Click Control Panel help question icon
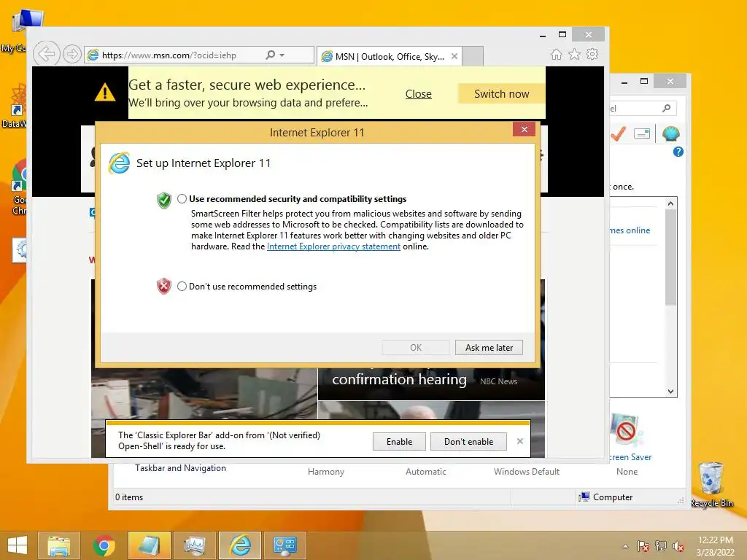Screen dimensions: 747x560 (678, 152)
